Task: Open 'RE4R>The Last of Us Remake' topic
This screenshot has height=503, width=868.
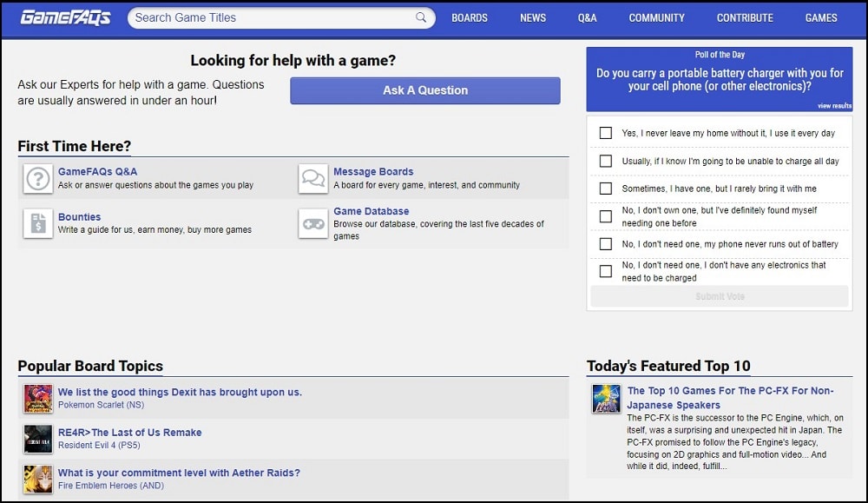Action: click(x=129, y=433)
